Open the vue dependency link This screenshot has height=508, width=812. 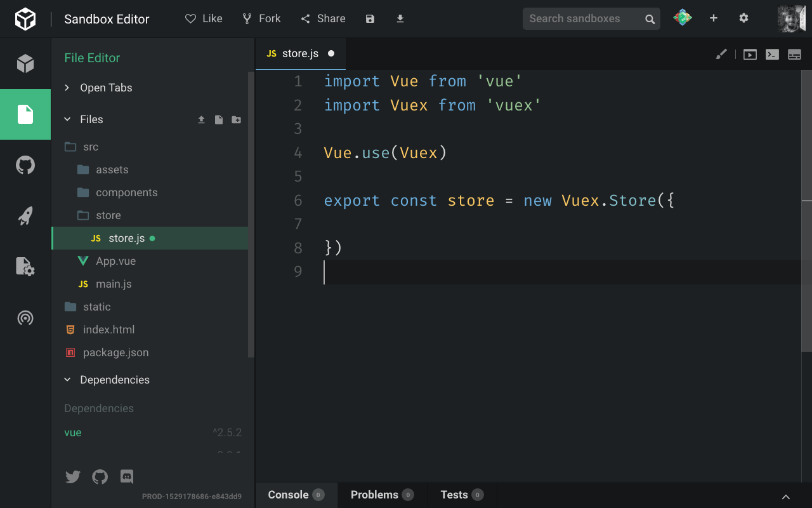click(x=72, y=432)
